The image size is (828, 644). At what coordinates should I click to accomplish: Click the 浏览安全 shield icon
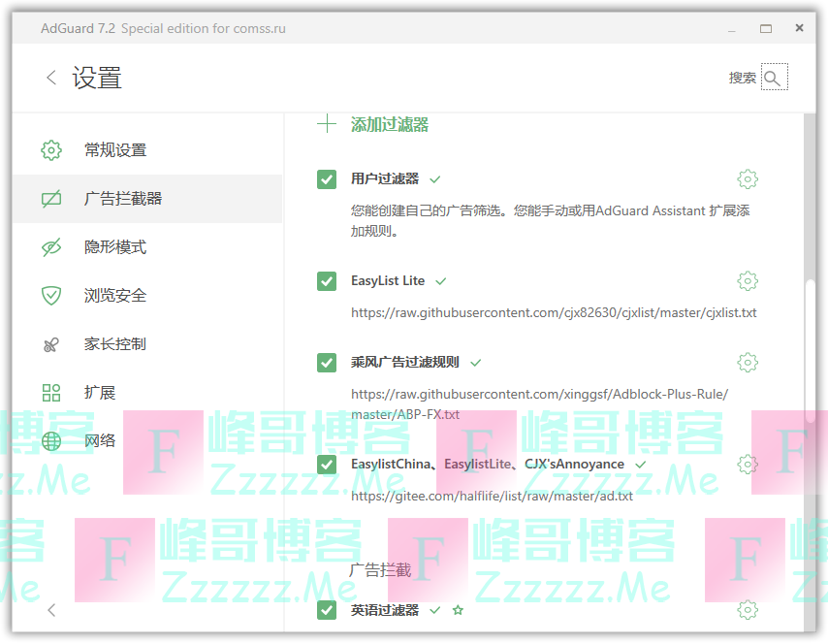[51, 296]
